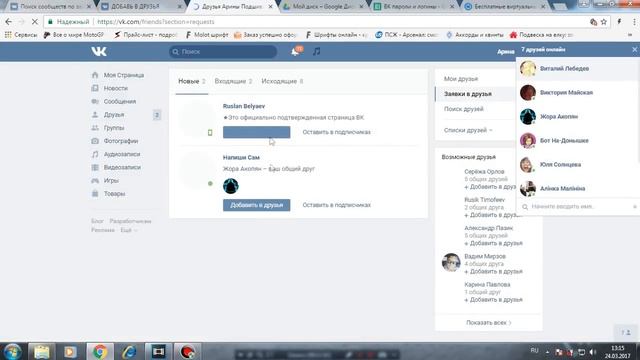Switch to the Новые requests tab
This screenshot has width=640, height=360.
[x=192, y=81]
